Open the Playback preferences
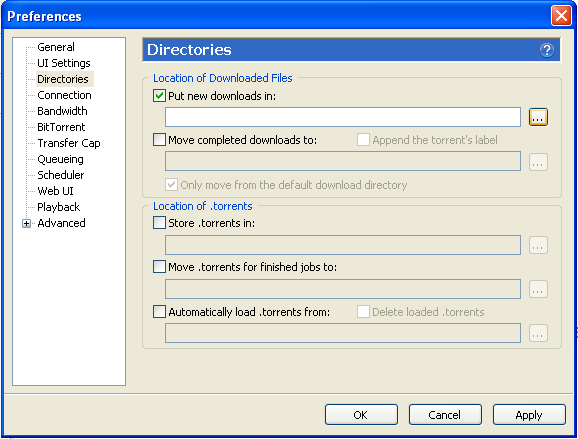The width and height of the screenshot is (578, 439). (x=58, y=207)
